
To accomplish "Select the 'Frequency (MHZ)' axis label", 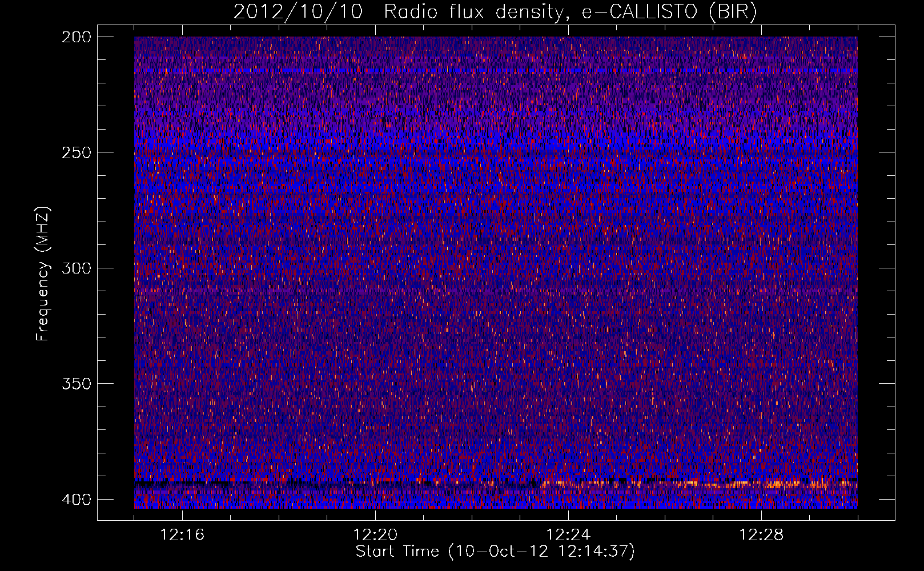I will pos(43,274).
